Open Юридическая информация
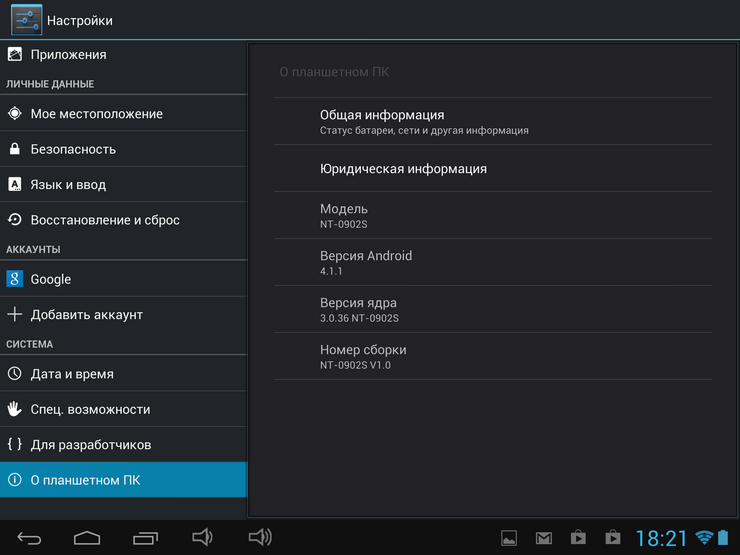Image resolution: width=740 pixels, height=555 pixels. pyautogui.click(x=493, y=168)
